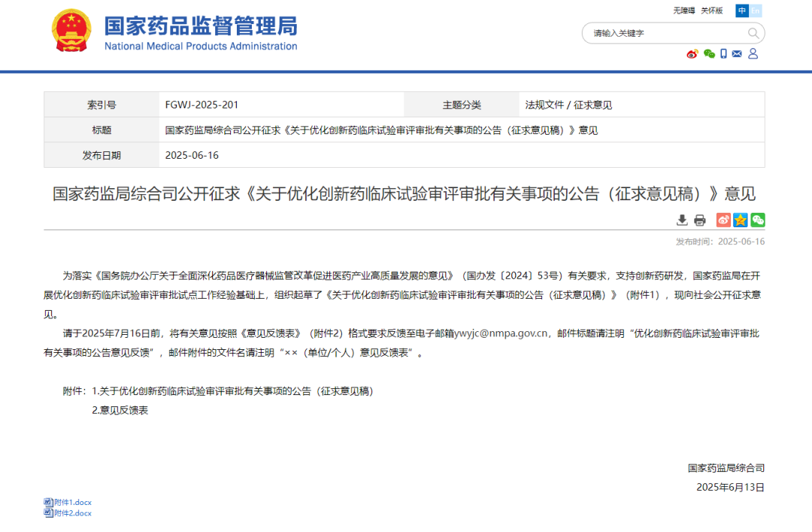Open 附件2.docx attachment link
Screen dimensions: 812x532
click(x=72, y=513)
